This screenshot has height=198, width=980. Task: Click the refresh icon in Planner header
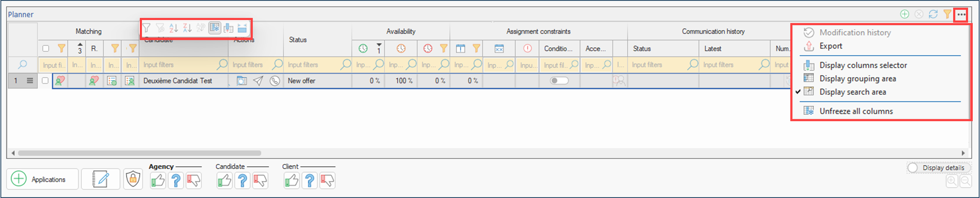pos(933,14)
